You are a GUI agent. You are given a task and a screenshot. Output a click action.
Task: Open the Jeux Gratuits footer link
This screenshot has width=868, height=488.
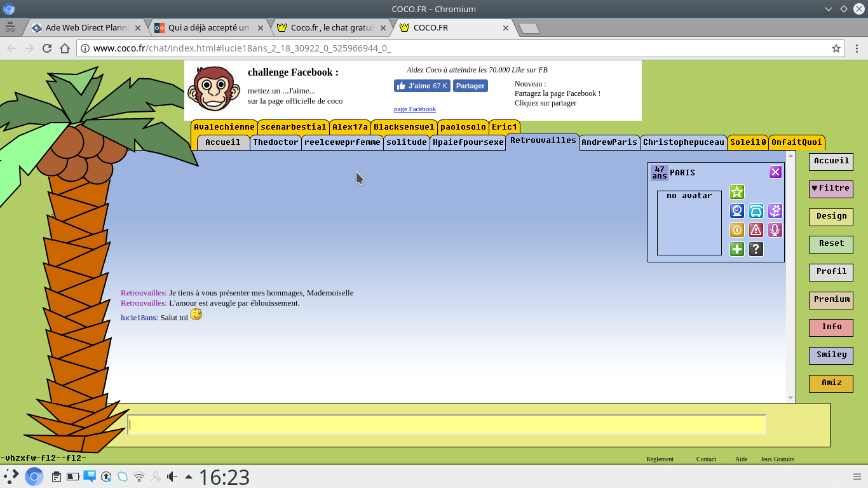tap(778, 459)
